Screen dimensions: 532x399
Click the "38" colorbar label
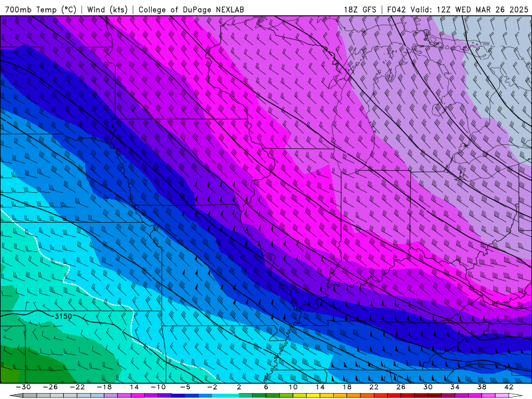click(481, 387)
